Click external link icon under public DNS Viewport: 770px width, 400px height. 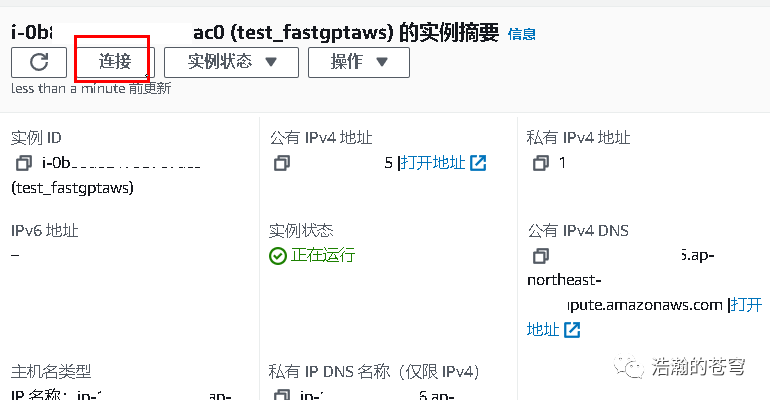pos(572,329)
